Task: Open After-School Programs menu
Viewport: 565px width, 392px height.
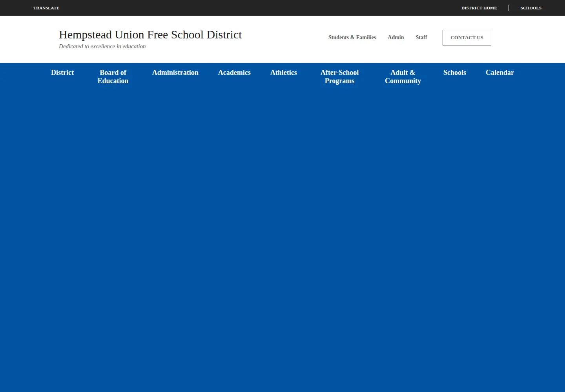Action: point(340,76)
